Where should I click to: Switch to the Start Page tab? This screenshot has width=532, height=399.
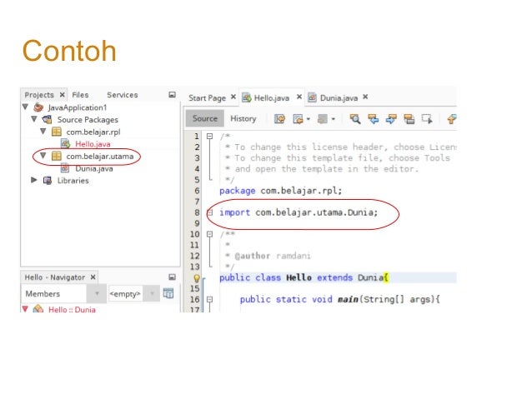[207, 98]
